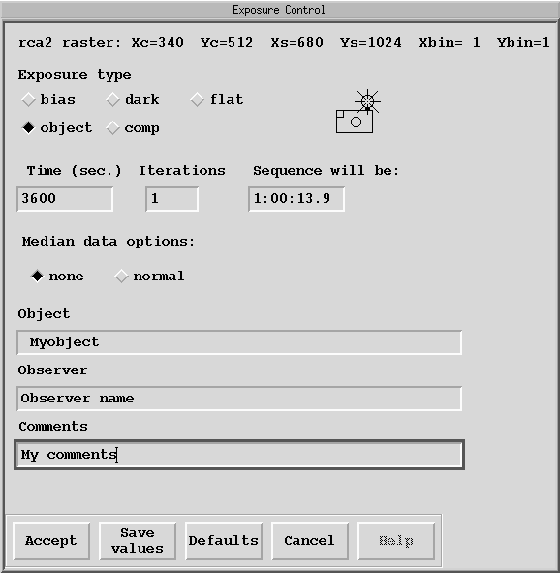Accept the exposure settings
The width and height of the screenshot is (560, 573).
click(52, 541)
